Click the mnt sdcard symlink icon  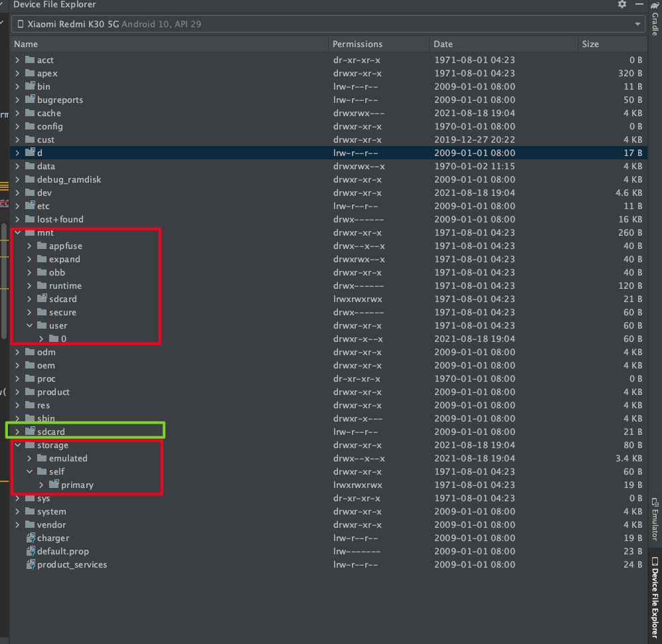click(41, 298)
